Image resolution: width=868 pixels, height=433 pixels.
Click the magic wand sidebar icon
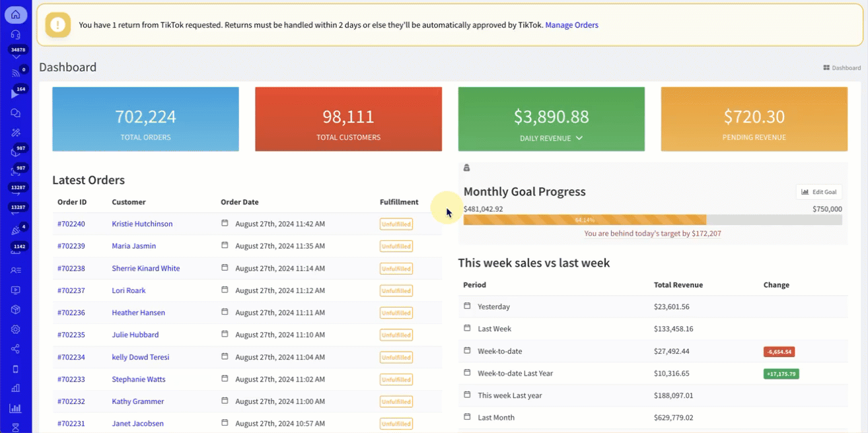click(x=16, y=133)
